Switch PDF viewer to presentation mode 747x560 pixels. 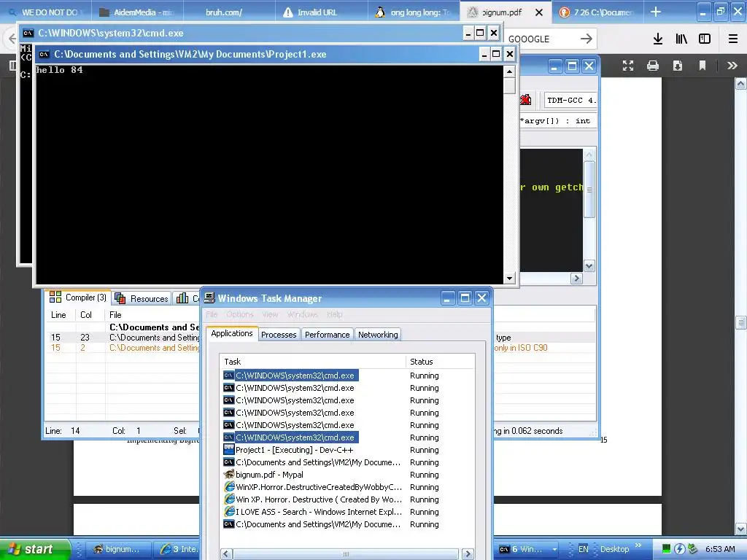click(628, 66)
